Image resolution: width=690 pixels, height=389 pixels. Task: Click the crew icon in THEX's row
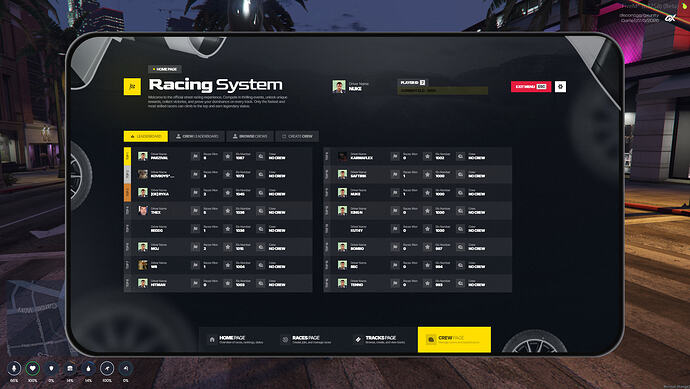point(261,211)
